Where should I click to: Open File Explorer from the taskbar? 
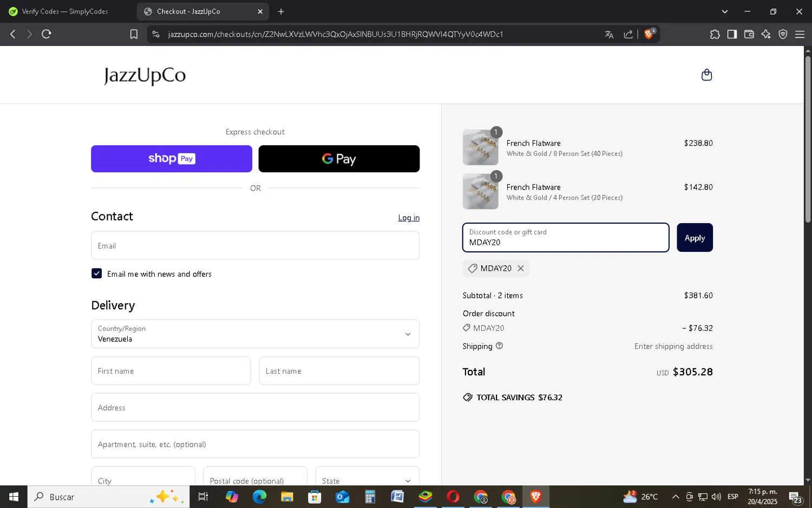pyautogui.click(x=287, y=497)
